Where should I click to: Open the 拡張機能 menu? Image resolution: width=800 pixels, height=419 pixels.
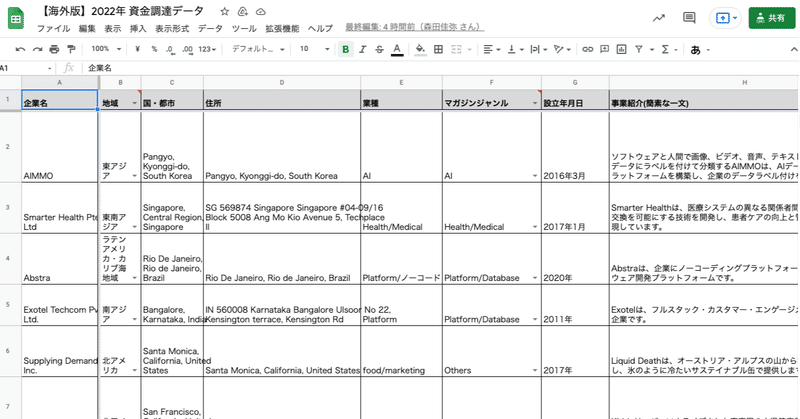click(282, 28)
